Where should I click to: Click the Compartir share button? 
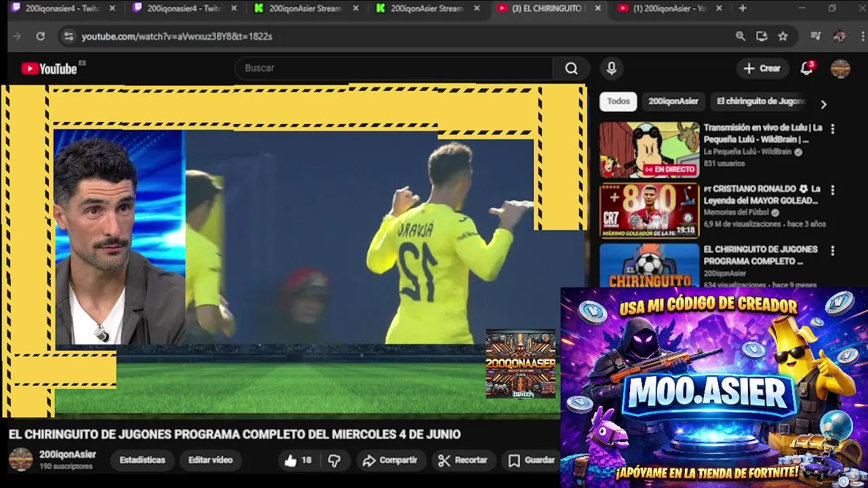(390, 460)
